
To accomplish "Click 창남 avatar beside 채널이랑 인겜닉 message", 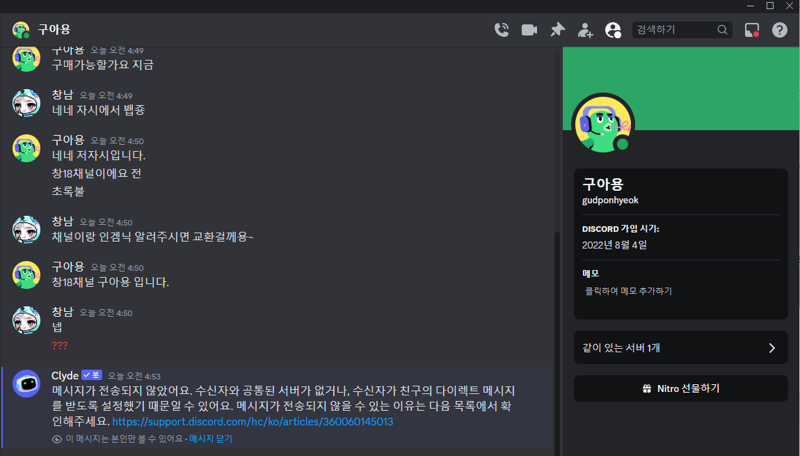I will [x=27, y=230].
